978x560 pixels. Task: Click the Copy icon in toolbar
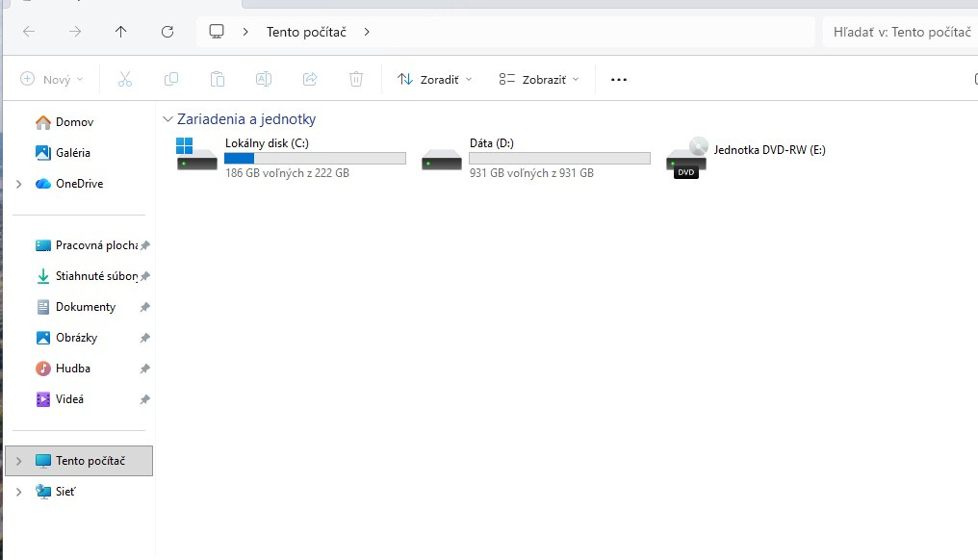(171, 79)
